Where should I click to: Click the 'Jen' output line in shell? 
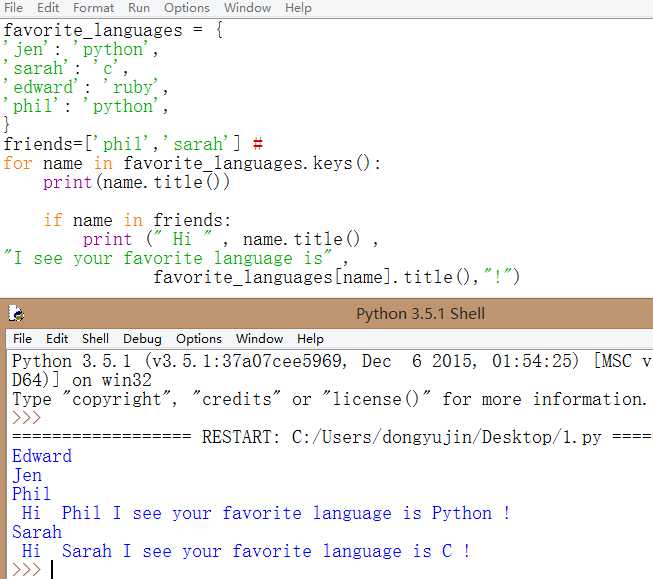click(x=27, y=476)
